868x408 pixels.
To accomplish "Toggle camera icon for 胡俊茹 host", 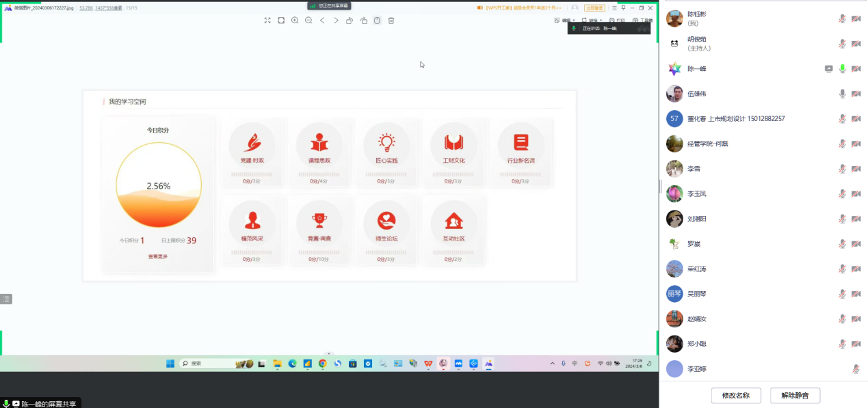I will tap(856, 44).
